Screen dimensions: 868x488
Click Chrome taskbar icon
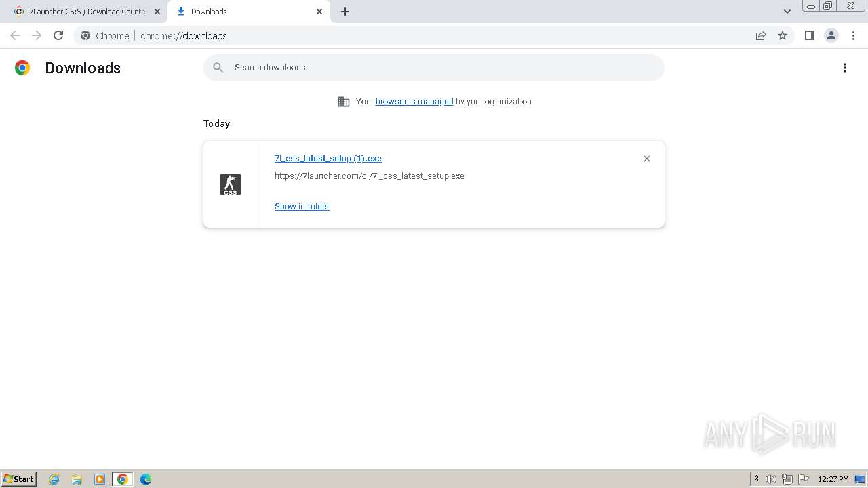[123, 479]
